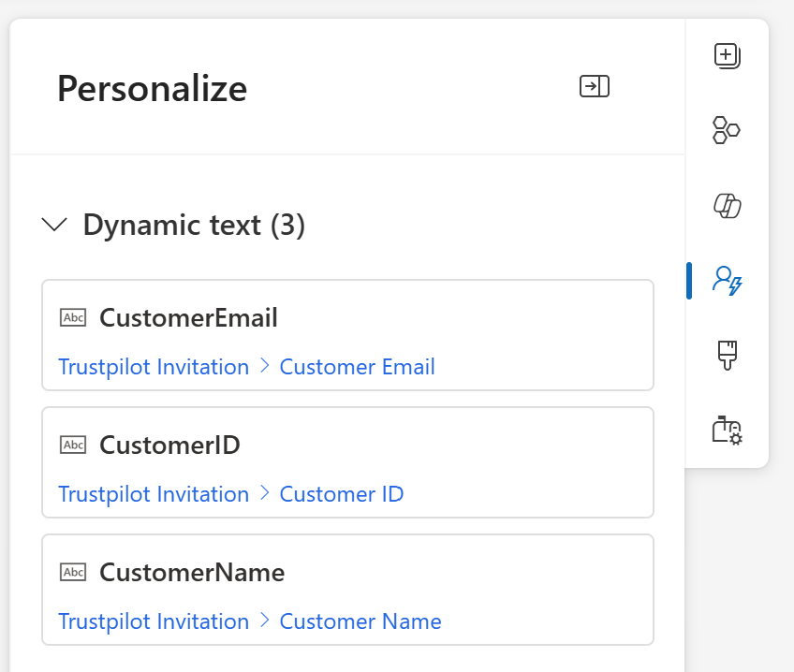Open the Customer Email binding link

click(357, 367)
